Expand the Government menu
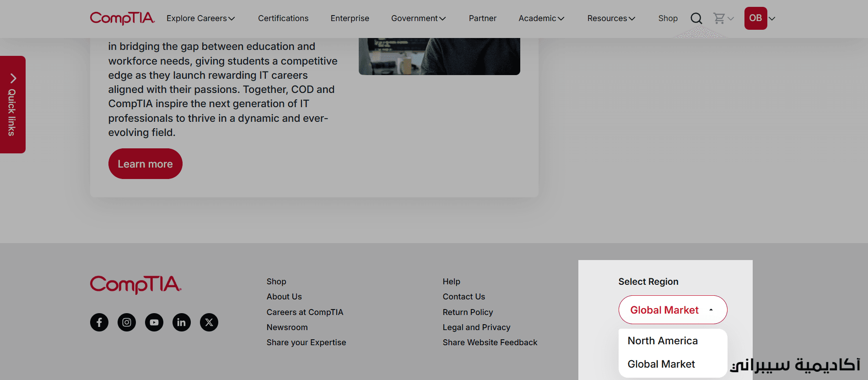The width and height of the screenshot is (868, 380). (x=418, y=18)
